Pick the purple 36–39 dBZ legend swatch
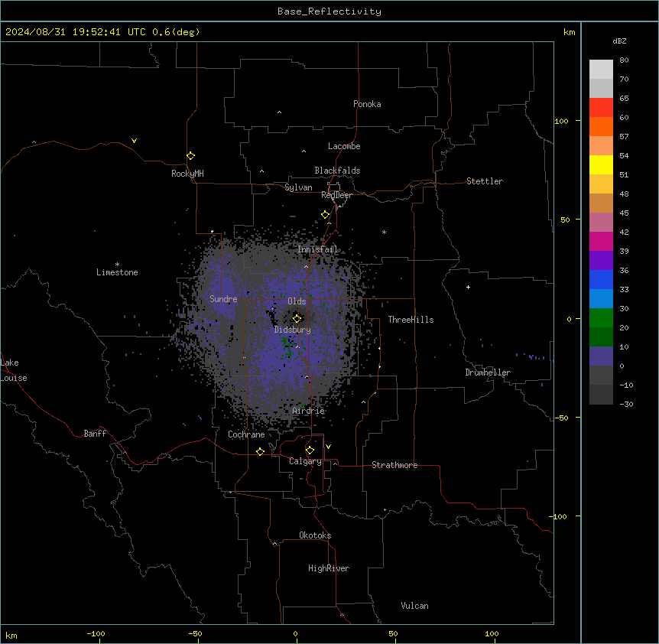The height and width of the screenshot is (644, 659). click(601, 261)
